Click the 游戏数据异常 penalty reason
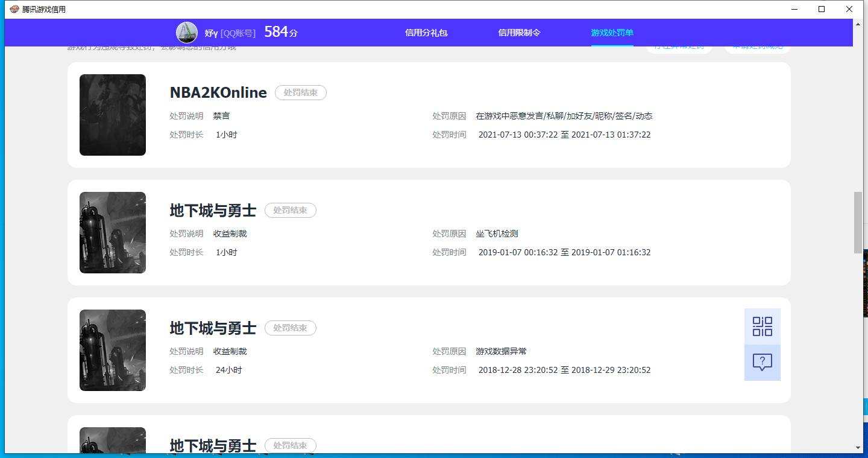 pos(501,351)
